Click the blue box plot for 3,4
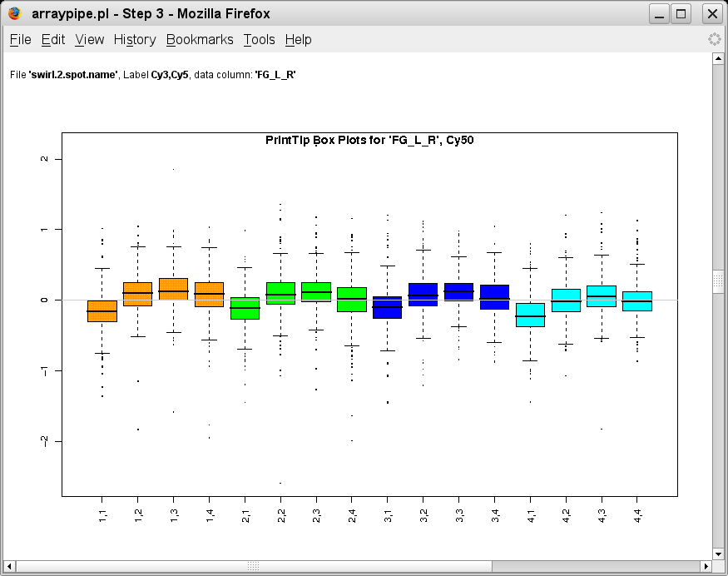The height and width of the screenshot is (576, 728). coord(494,297)
